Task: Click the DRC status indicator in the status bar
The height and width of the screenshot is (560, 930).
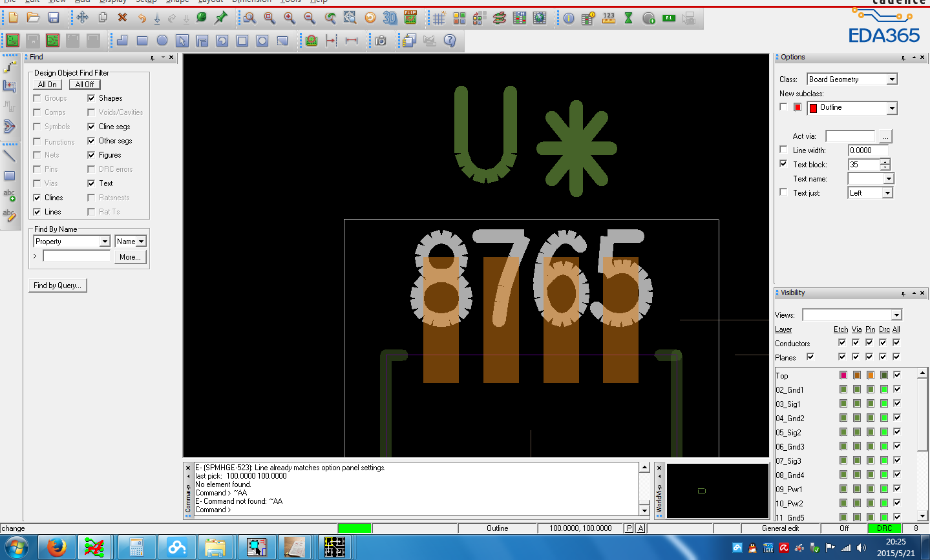Action: click(884, 528)
